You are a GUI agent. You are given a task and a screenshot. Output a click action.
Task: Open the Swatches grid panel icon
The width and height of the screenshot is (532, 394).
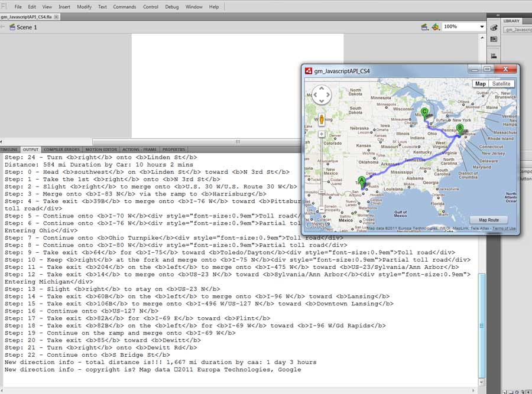pyautogui.click(x=494, y=40)
